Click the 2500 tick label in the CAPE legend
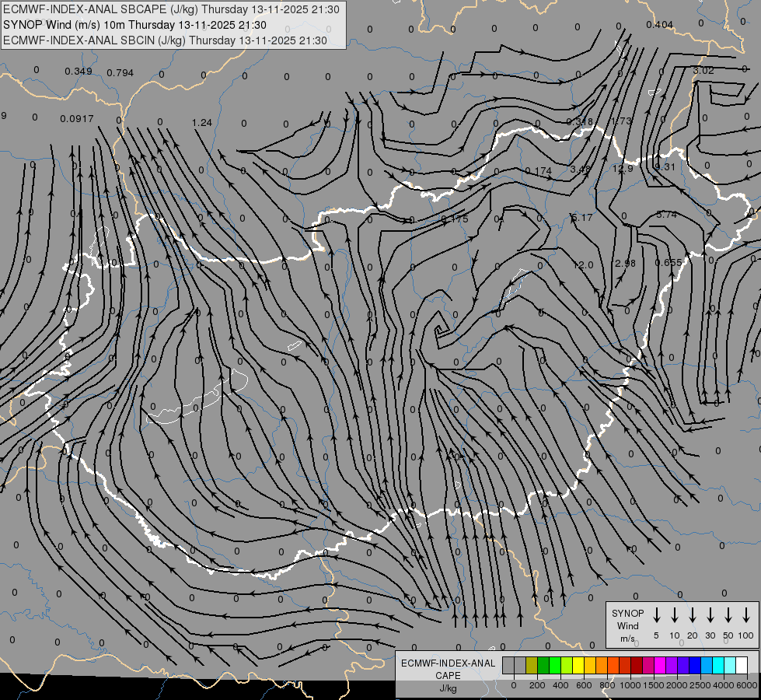The image size is (761, 700). [x=700, y=685]
